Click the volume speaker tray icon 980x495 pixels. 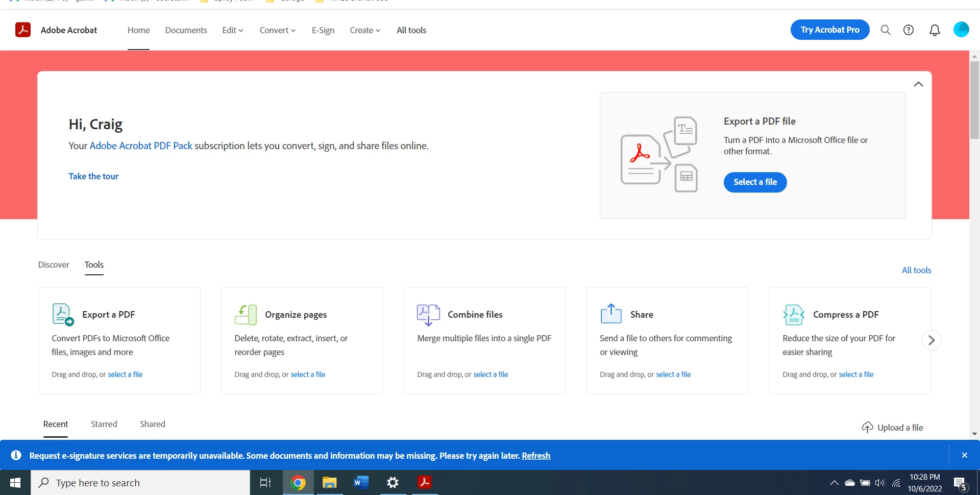pos(880,483)
